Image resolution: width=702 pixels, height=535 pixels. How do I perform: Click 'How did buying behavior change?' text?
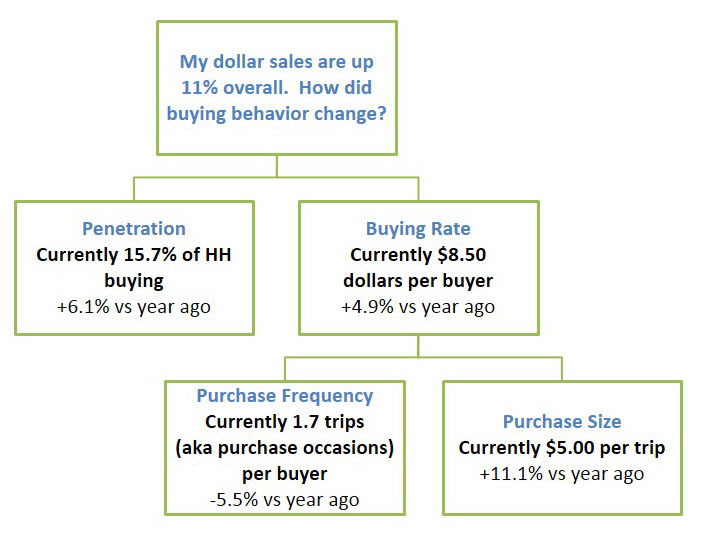pos(277,101)
